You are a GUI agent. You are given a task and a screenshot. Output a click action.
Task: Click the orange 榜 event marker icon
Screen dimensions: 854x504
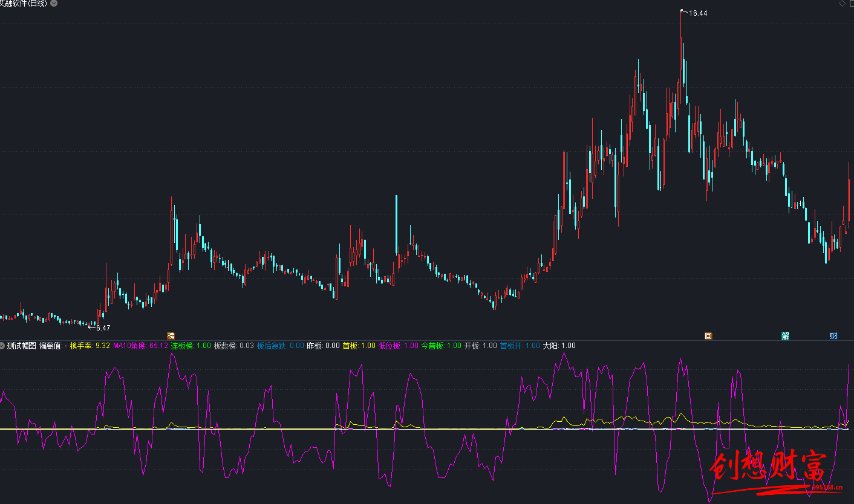tap(171, 335)
